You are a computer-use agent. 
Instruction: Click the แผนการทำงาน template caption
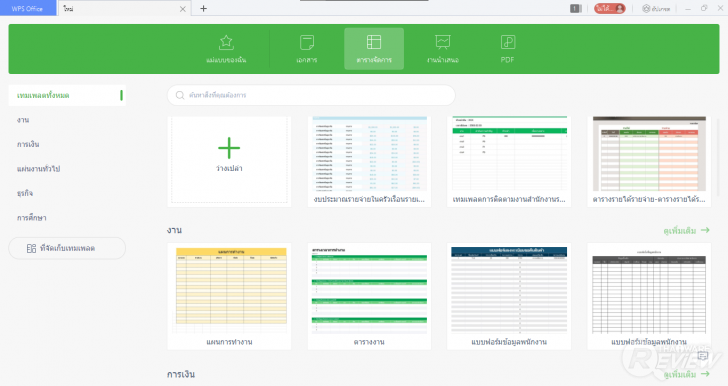click(229, 342)
